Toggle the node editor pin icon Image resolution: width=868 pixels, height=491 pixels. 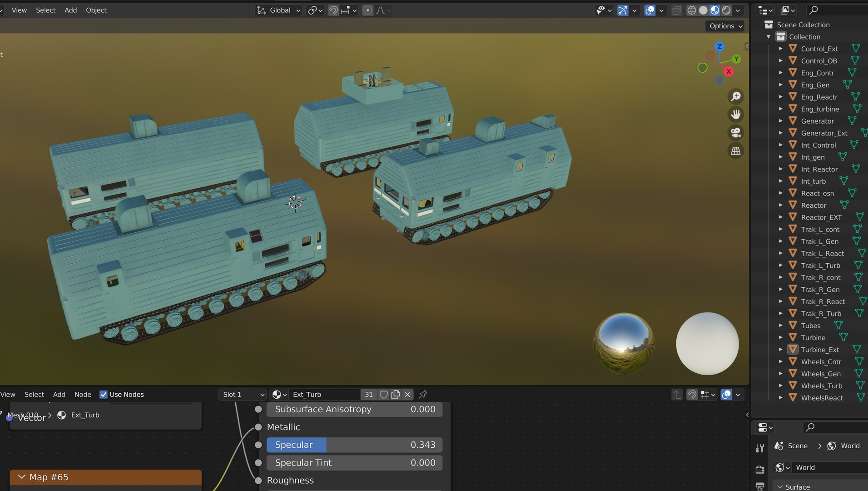423,395
